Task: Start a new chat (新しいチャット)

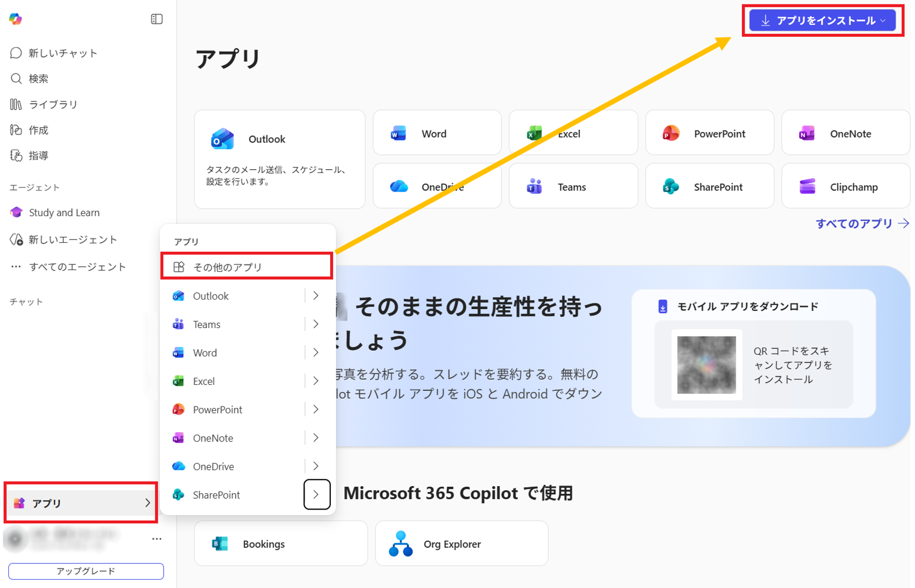Action: coord(54,53)
